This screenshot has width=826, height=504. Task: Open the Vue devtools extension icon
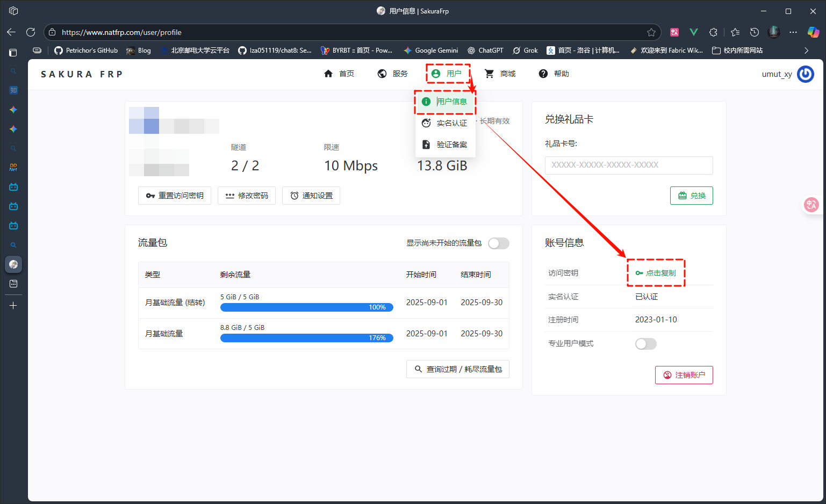point(694,32)
